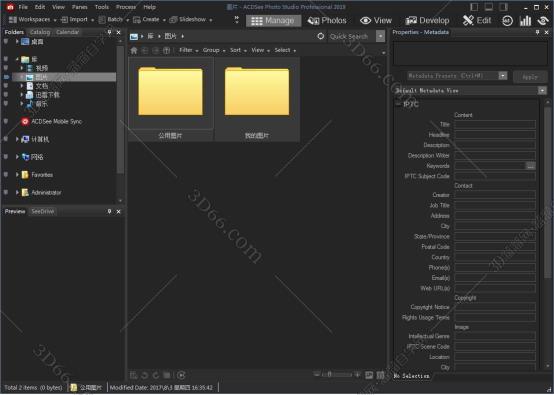Switch to Develop mode

click(427, 21)
